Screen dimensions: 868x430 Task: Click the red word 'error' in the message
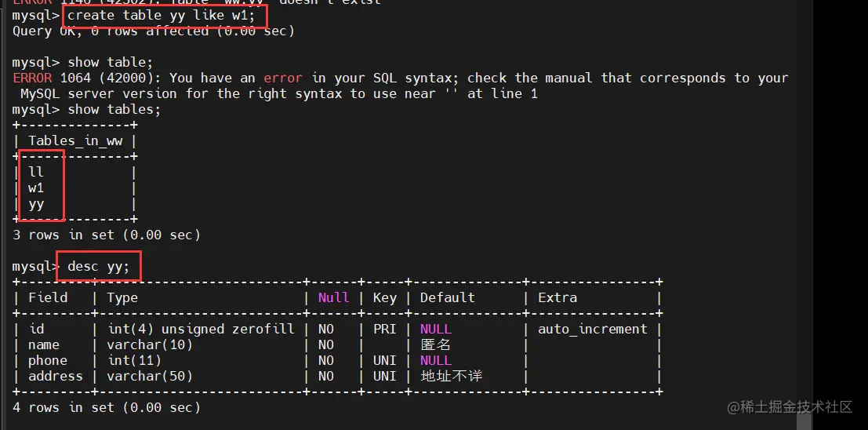point(283,78)
